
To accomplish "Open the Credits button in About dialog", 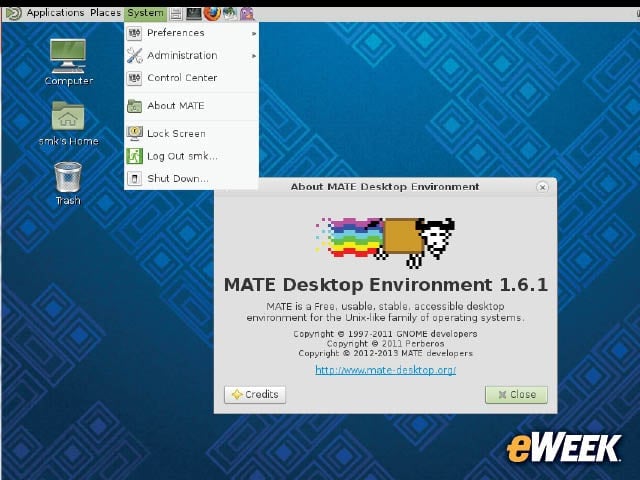I will coord(255,395).
